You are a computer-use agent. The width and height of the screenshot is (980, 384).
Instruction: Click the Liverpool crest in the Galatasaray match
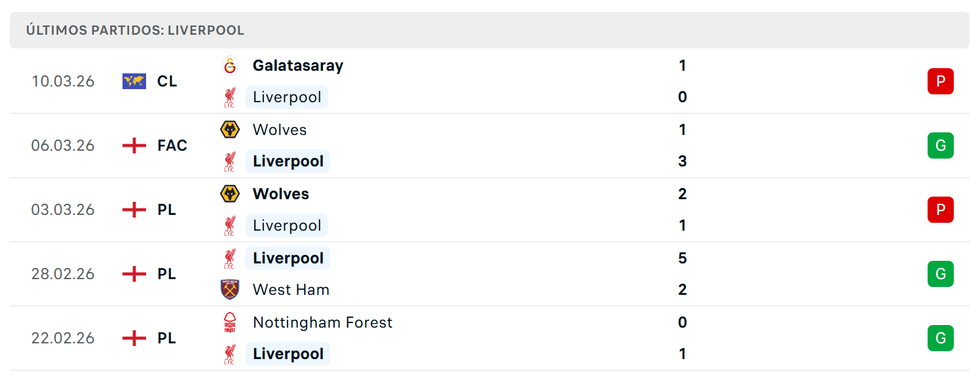pos(229,98)
